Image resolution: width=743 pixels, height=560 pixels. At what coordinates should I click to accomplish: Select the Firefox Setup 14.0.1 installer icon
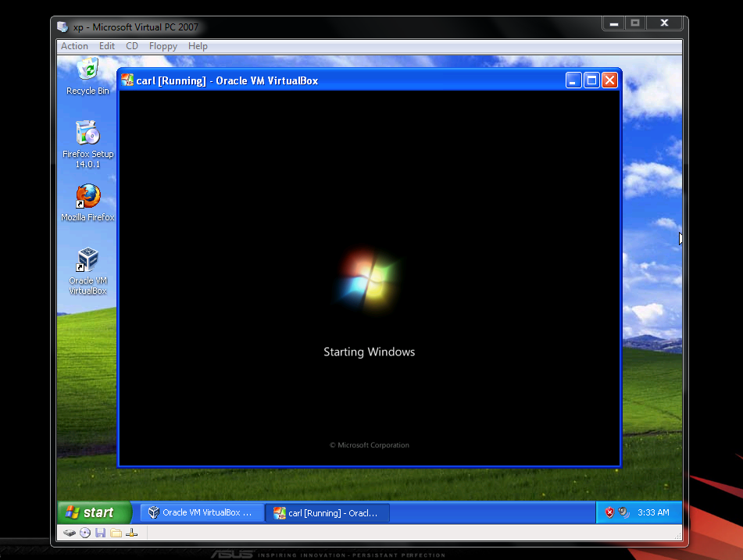pos(88,144)
